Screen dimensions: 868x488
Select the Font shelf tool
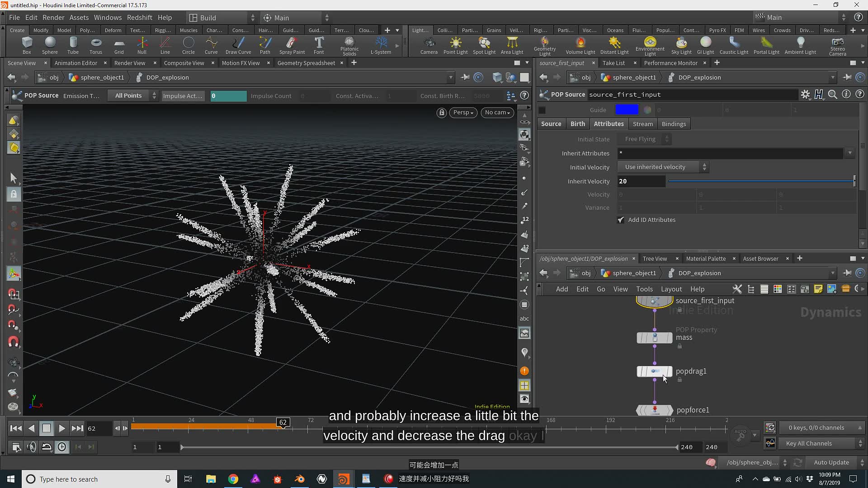(x=319, y=46)
